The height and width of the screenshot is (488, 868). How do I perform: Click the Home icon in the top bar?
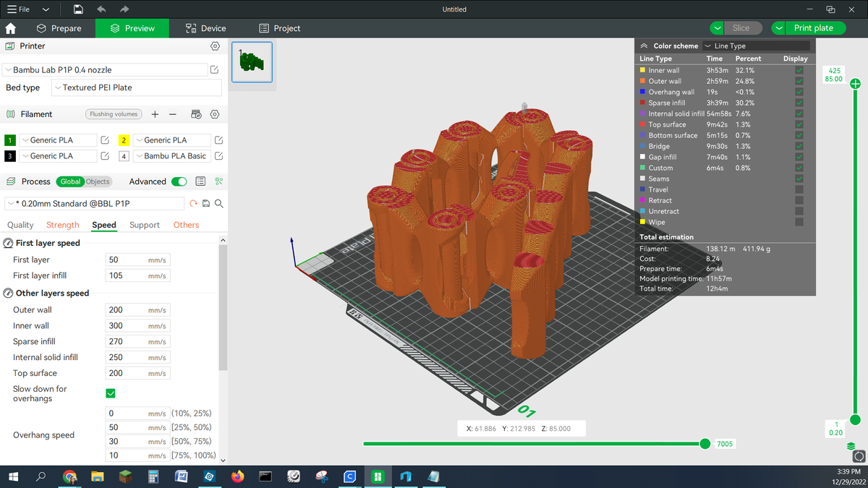(x=11, y=28)
